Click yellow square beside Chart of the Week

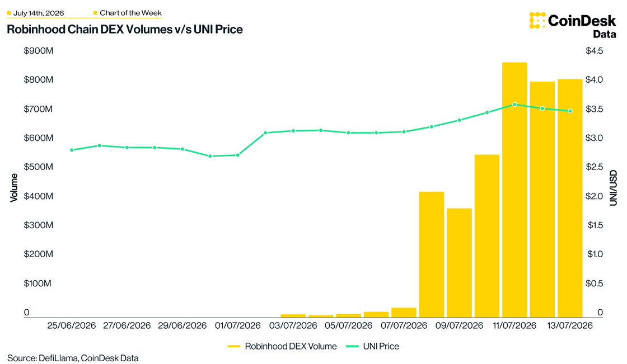[95, 13]
